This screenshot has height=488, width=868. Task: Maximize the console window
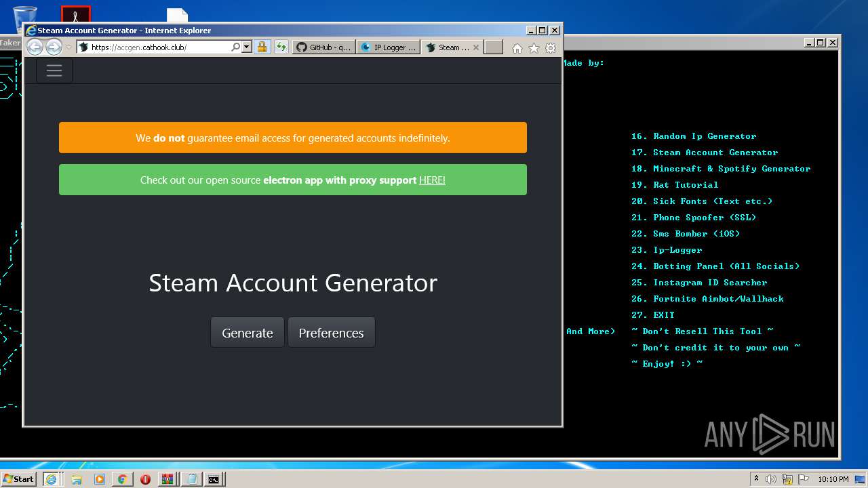(820, 43)
